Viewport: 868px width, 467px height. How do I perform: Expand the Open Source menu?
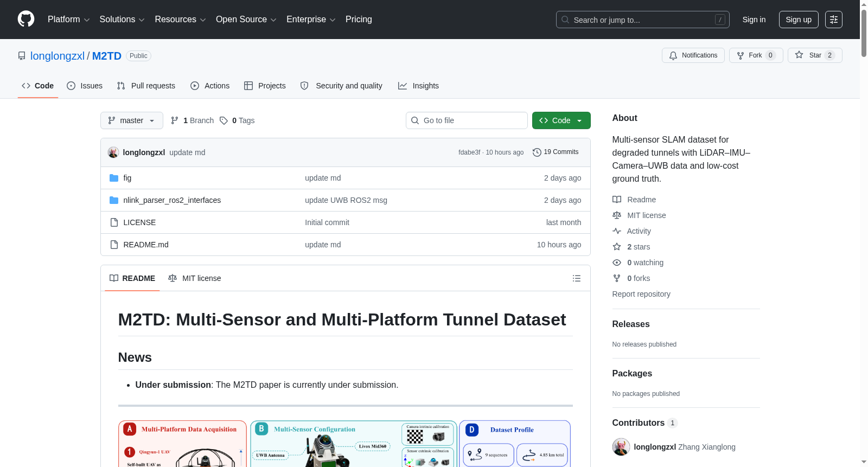pos(246,20)
